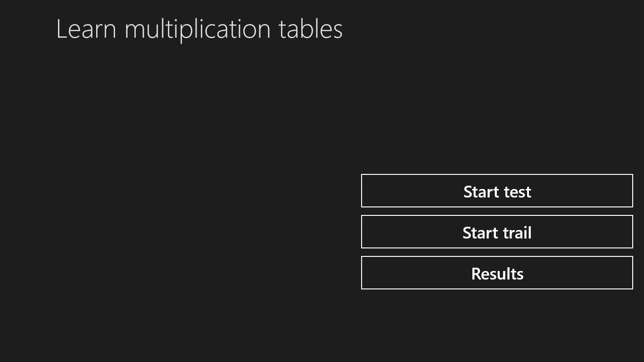Screen dimensions: 644x362
Task: Check multiplication scores under Results
Action: coord(497,273)
